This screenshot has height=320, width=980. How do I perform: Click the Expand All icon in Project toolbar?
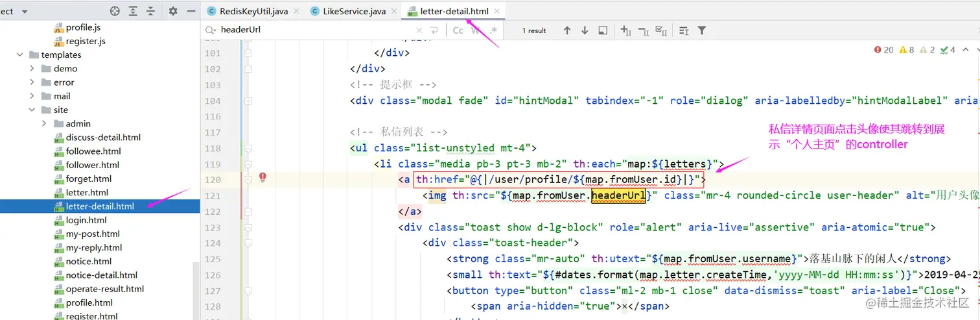point(133,11)
